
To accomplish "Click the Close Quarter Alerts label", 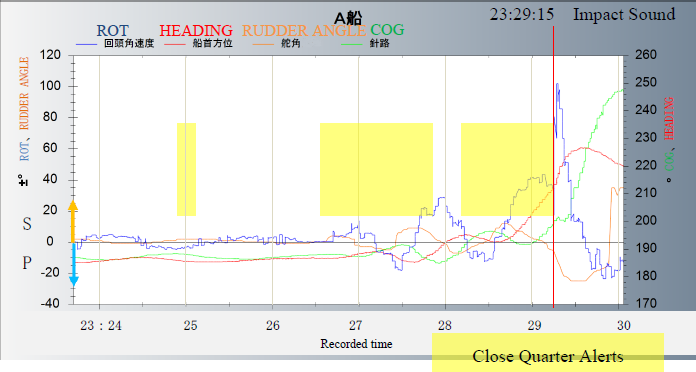I will (548, 356).
